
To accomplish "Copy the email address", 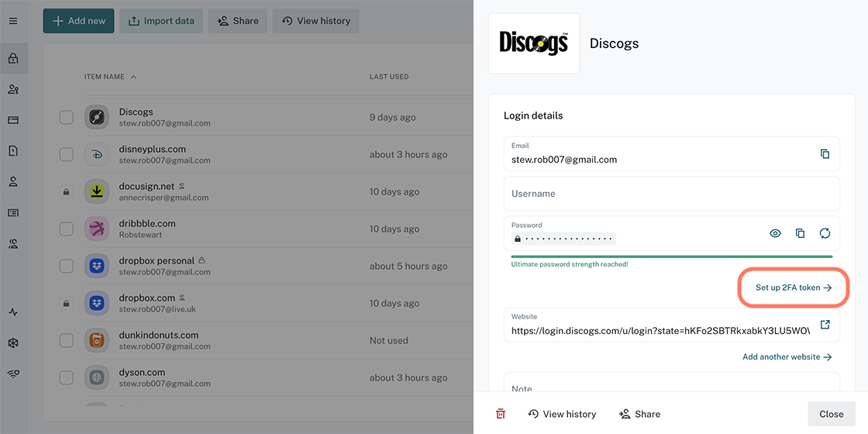I will click(x=825, y=154).
